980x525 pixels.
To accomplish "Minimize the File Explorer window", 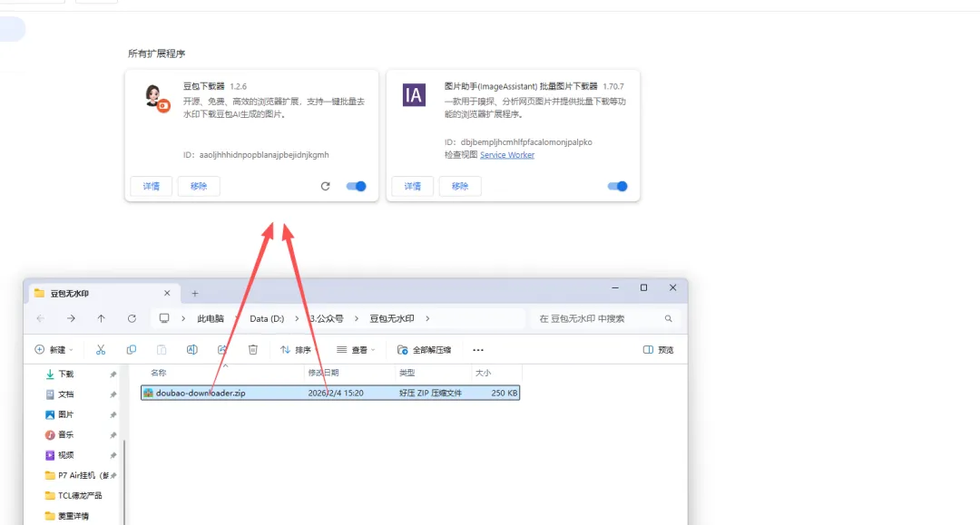I will [x=615, y=287].
